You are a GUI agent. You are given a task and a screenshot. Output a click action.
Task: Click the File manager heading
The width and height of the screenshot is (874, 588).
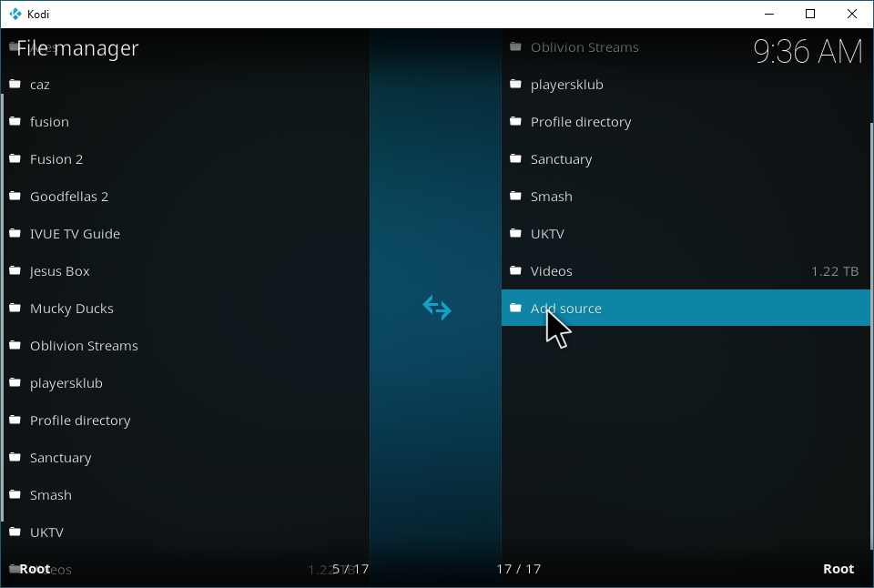77,48
